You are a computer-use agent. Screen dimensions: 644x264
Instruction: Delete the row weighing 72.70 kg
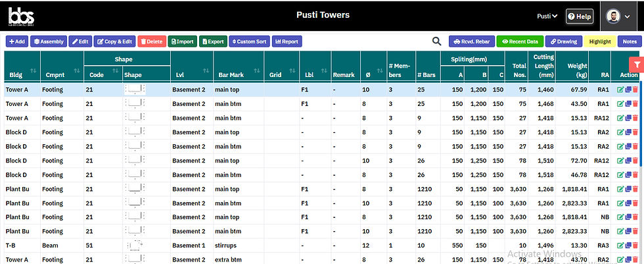pyautogui.click(x=635, y=161)
